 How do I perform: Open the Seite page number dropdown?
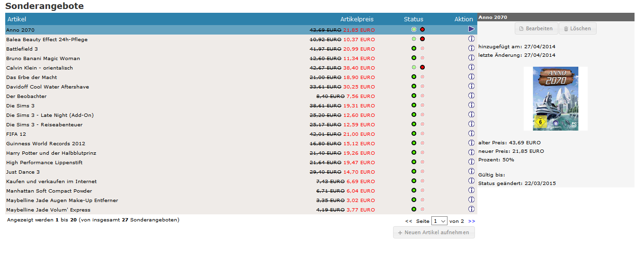point(439,221)
